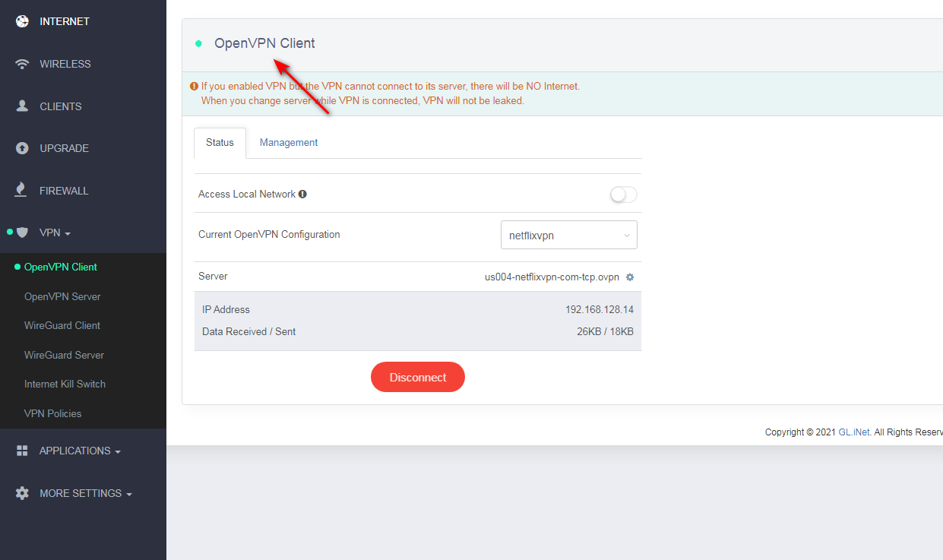Click the green status dot beside page heading
Viewport: 943px width, 560px height.
tap(198, 43)
